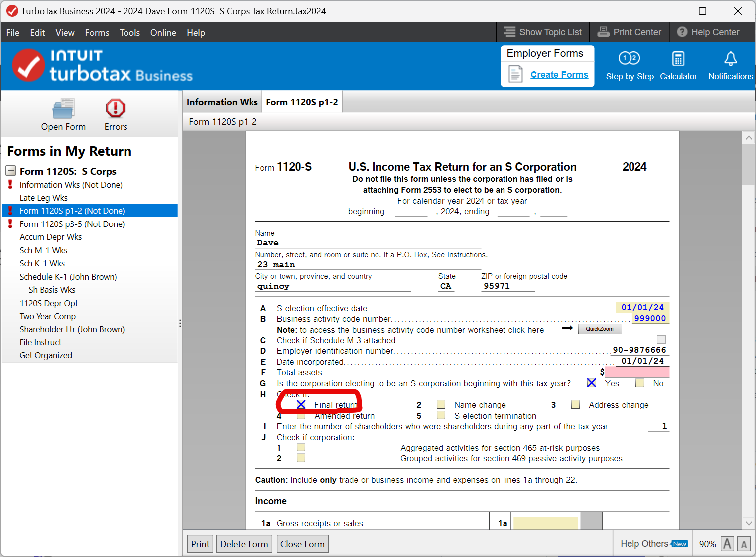This screenshot has height=557, width=756.
Task: Click the S election effective date field
Action: [x=642, y=307]
